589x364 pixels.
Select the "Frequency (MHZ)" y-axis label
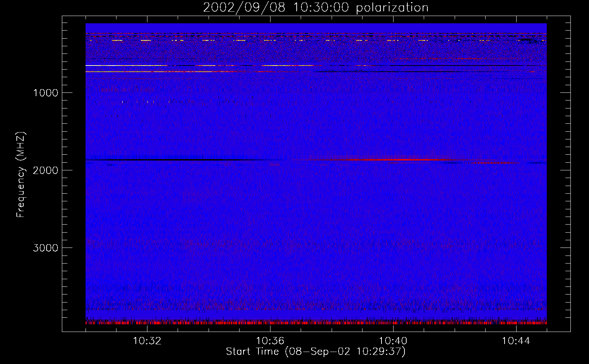point(21,175)
